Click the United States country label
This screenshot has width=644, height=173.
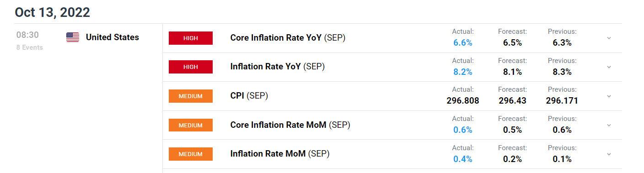[x=113, y=37]
